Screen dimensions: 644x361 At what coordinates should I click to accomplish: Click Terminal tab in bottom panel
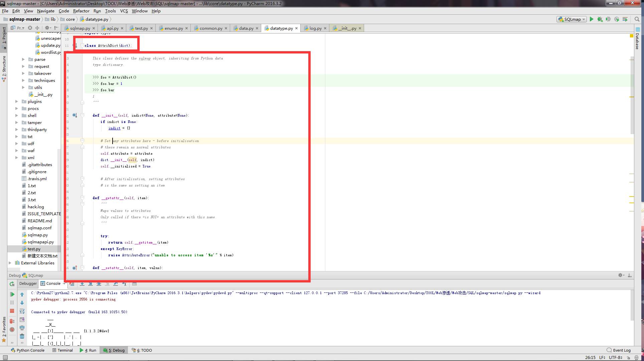pyautogui.click(x=64, y=350)
